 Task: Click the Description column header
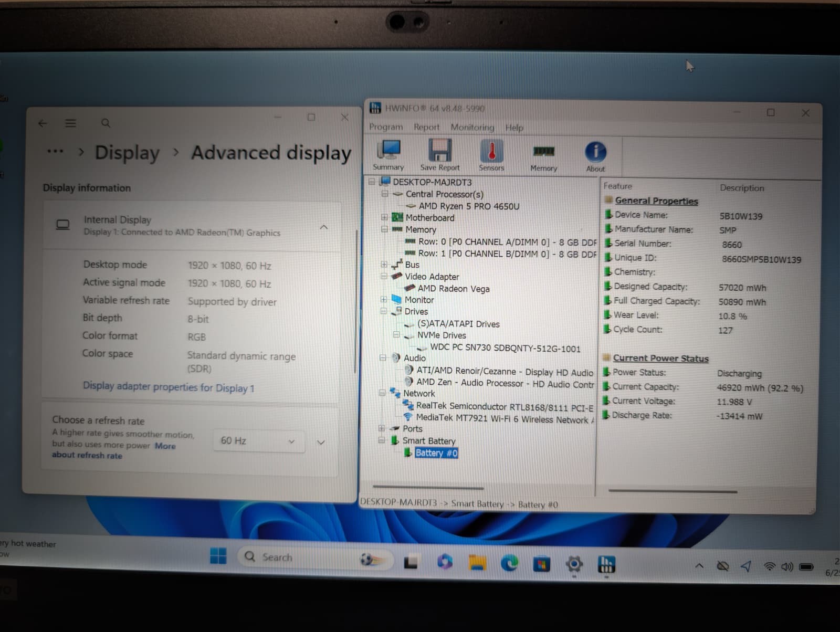pyautogui.click(x=742, y=188)
